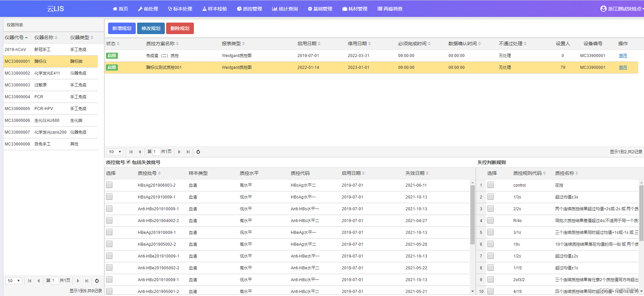Viewport: 644px width, 296px height.
Task: Click the wrench icon of 前处理
Action: click(x=140, y=9)
